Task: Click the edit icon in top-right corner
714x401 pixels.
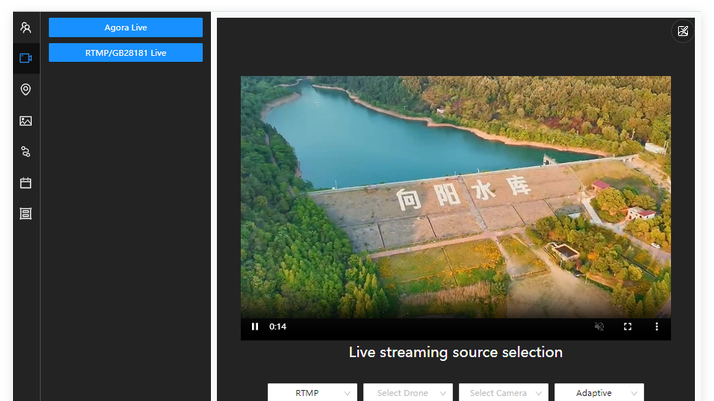Action: 683,31
